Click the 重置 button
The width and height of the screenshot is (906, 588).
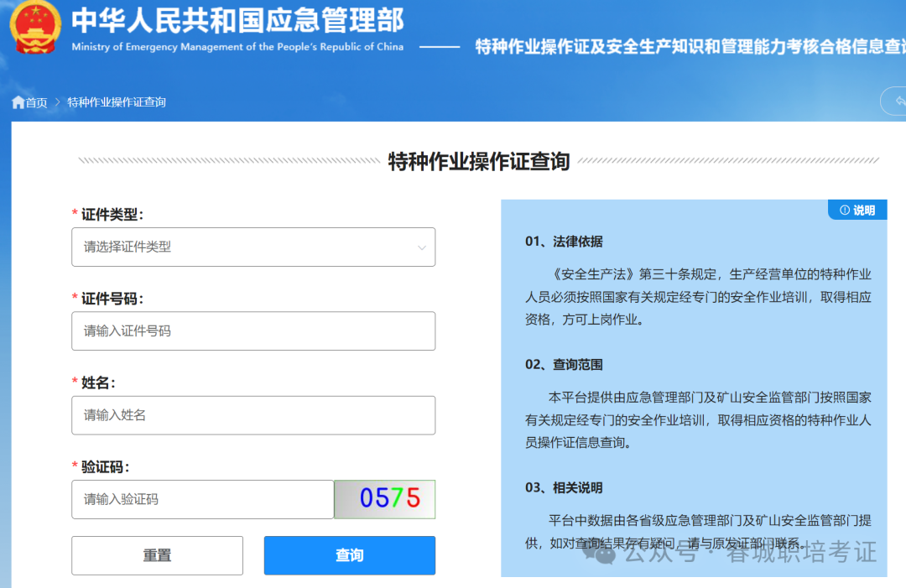tap(157, 555)
